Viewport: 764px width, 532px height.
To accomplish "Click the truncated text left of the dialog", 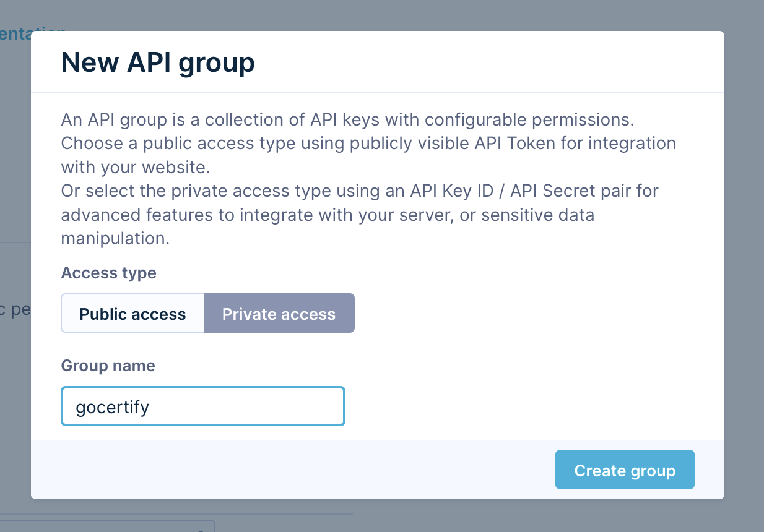I will click(15, 309).
